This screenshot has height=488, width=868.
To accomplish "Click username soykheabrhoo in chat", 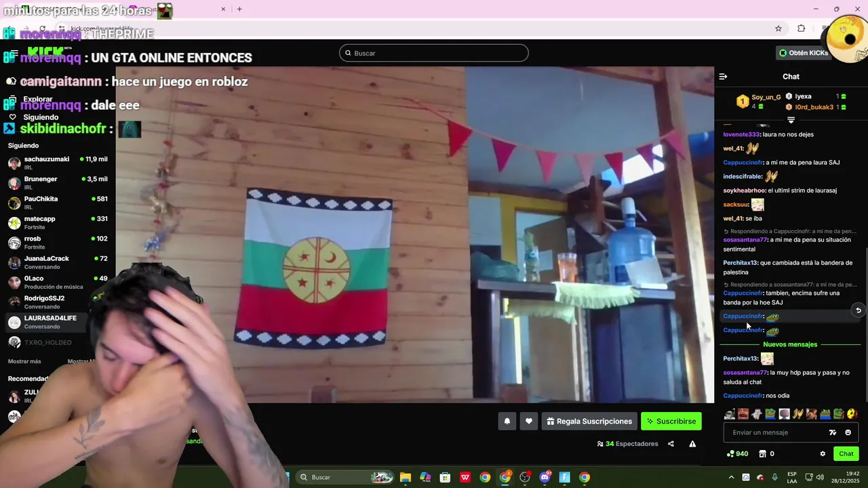I will coord(745,190).
